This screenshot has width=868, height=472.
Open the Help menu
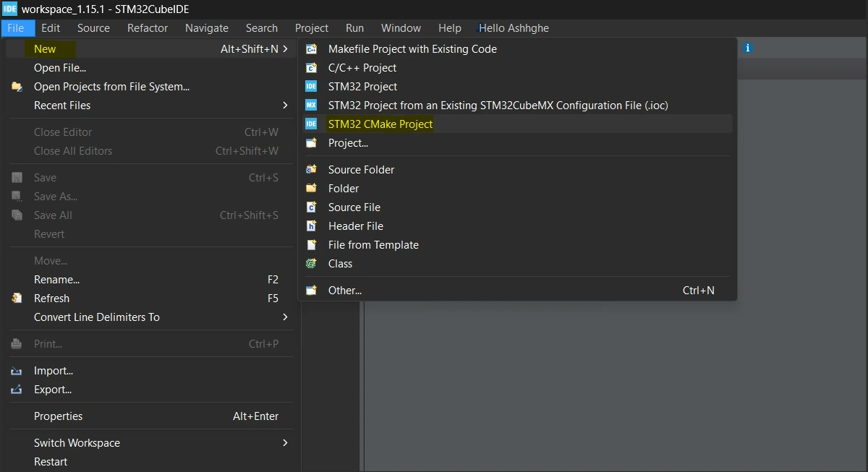pyautogui.click(x=450, y=28)
